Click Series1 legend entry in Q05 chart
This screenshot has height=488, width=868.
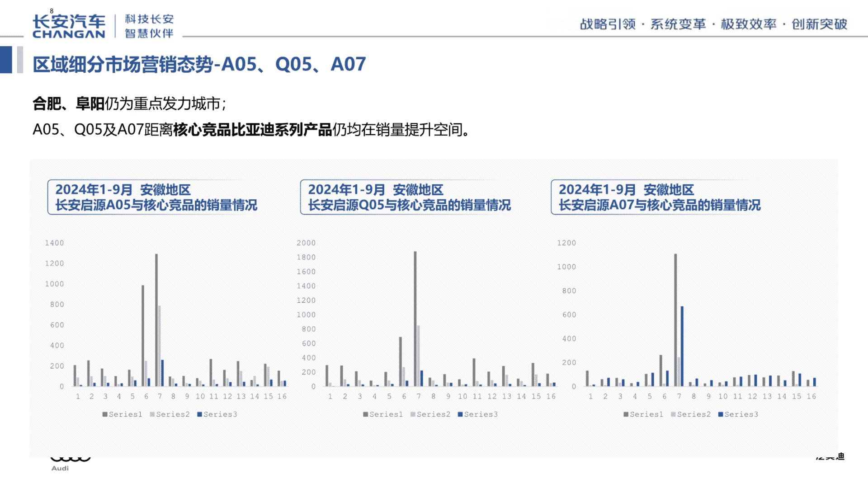tap(383, 414)
